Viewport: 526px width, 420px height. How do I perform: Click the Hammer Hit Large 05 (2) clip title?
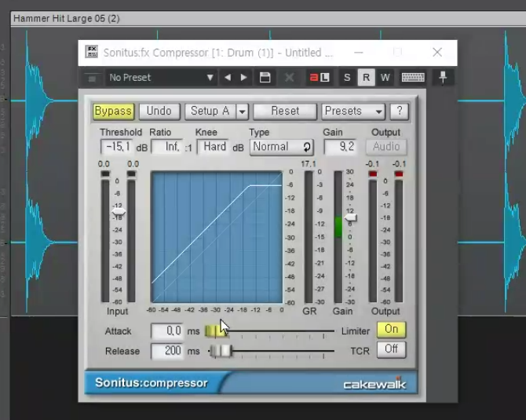tap(67, 19)
